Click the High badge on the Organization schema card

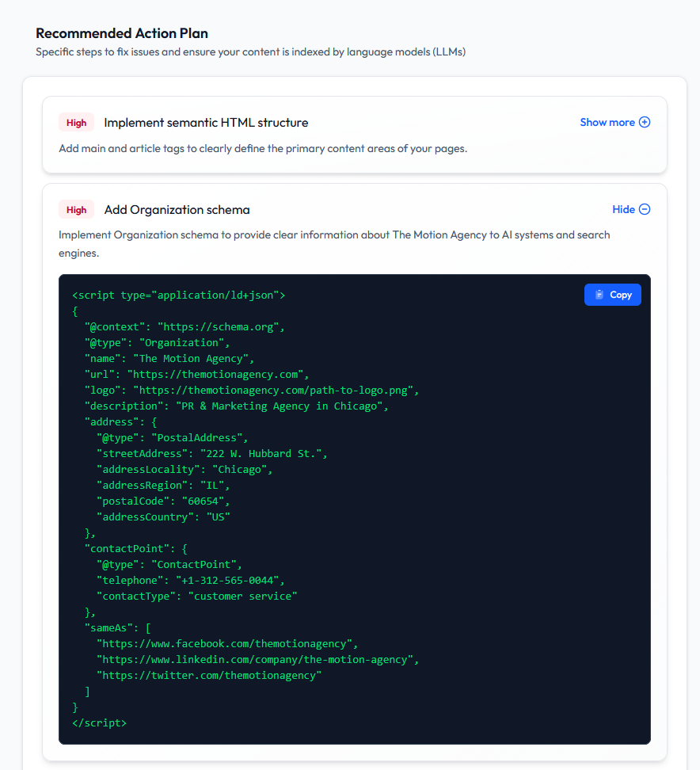point(76,209)
